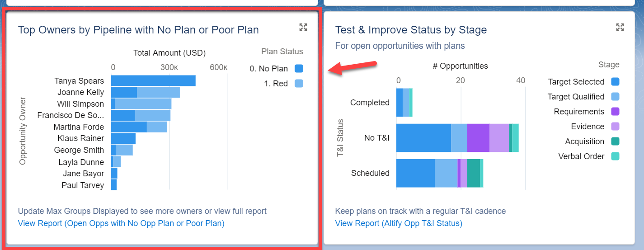
Task: Click the Evidence legend swatch
Action: point(615,126)
